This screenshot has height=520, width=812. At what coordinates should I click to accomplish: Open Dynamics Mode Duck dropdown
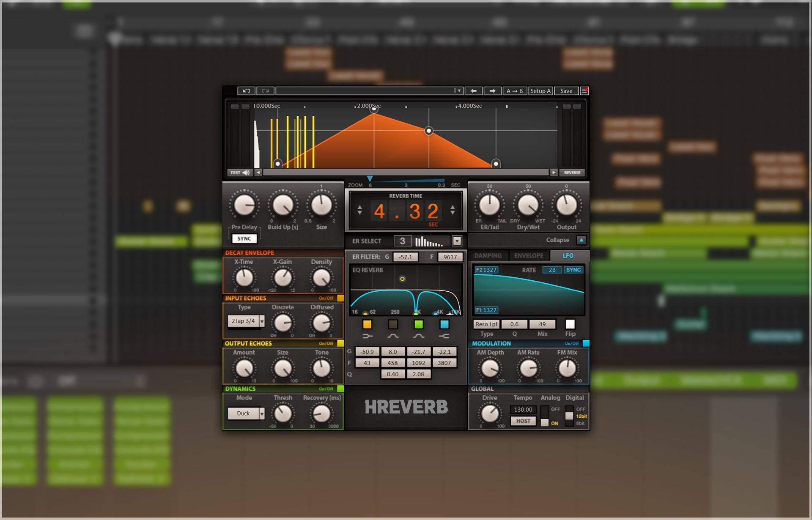[x=246, y=413]
